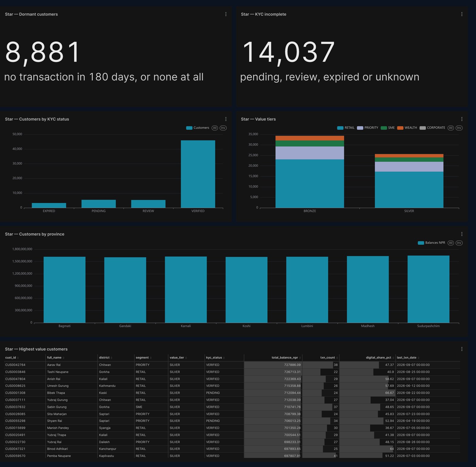This screenshot has width=476, height=467.
Task: Click Bibek Thapa's PENDING kyc status
Action: [x=213, y=393]
